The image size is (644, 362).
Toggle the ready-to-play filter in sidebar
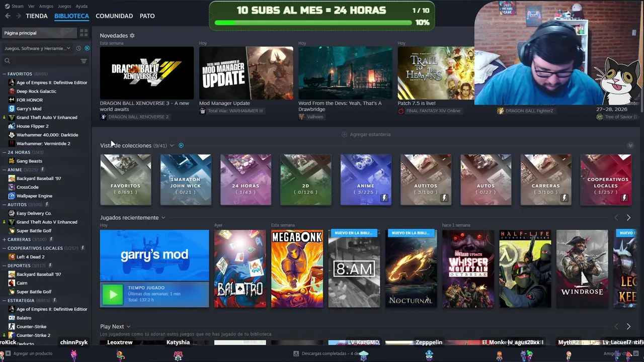coord(87,48)
